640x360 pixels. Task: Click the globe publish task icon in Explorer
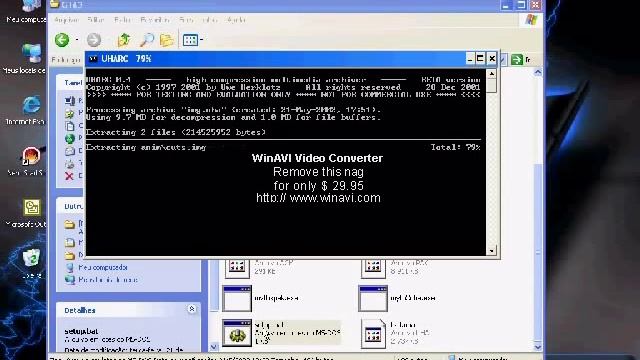pos(70,139)
